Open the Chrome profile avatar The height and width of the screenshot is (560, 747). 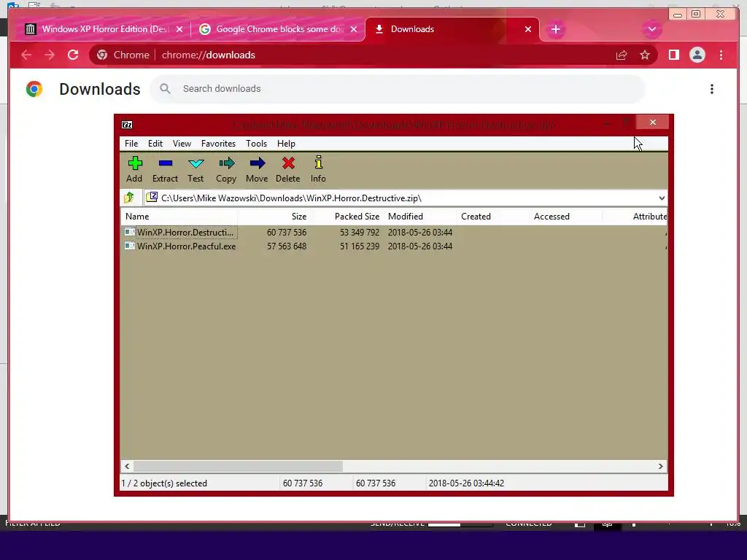coord(697,55)
